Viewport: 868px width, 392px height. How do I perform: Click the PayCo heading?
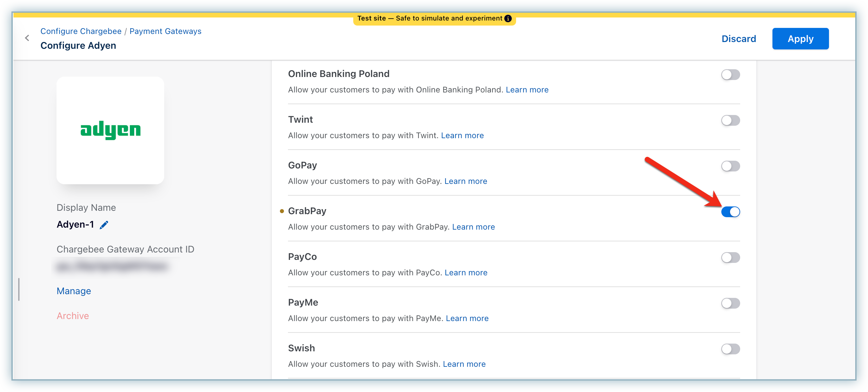click(x=302, y=257)
